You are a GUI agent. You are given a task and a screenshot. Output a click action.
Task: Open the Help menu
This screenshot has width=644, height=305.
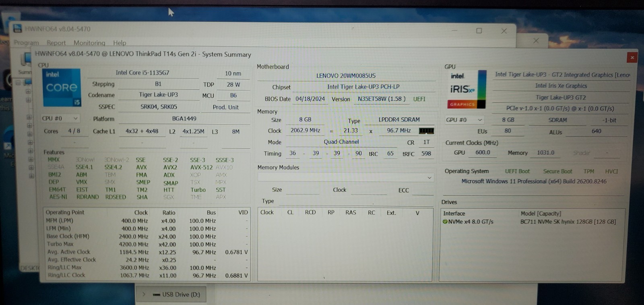[x=120, y=43]
